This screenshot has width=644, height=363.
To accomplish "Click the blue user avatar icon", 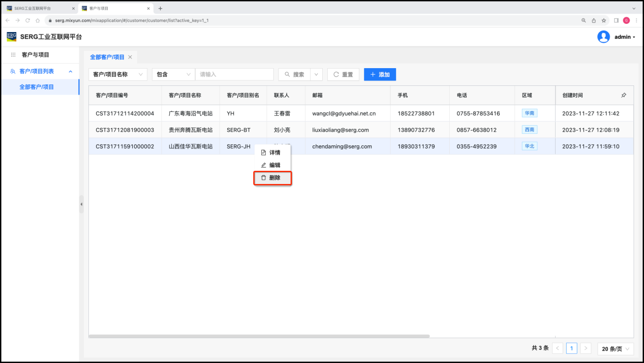I will point(603,37).
